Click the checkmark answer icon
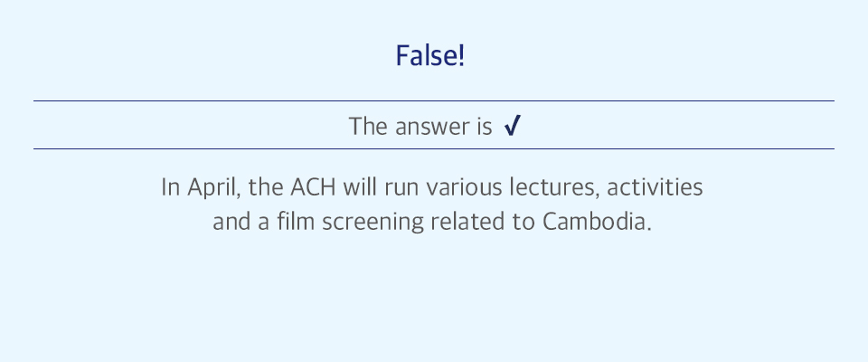The image size is (868, 362). click(513, 126)
